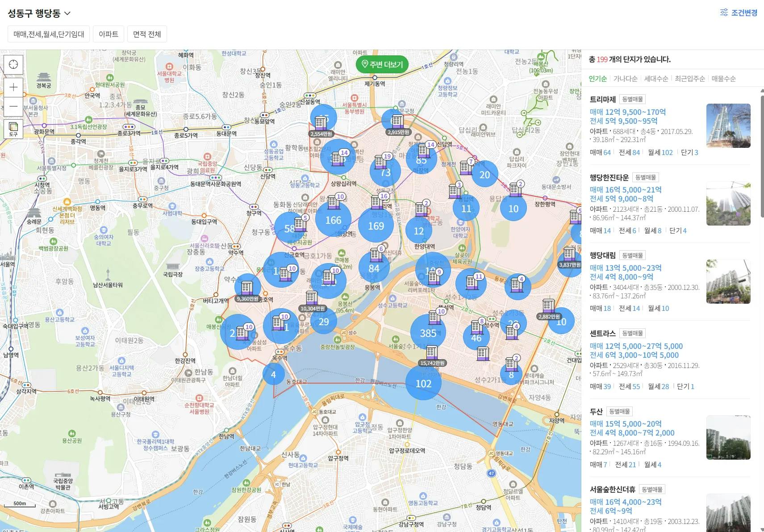
Task: Select the 10,304만원 apartment marker
Action: tap(312, 302)
